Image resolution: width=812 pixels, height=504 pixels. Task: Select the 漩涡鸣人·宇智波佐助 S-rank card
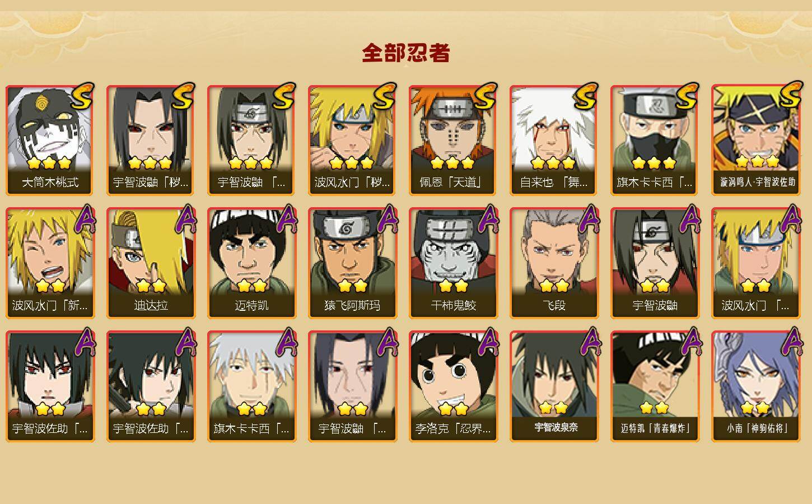(x=755, y=140)
